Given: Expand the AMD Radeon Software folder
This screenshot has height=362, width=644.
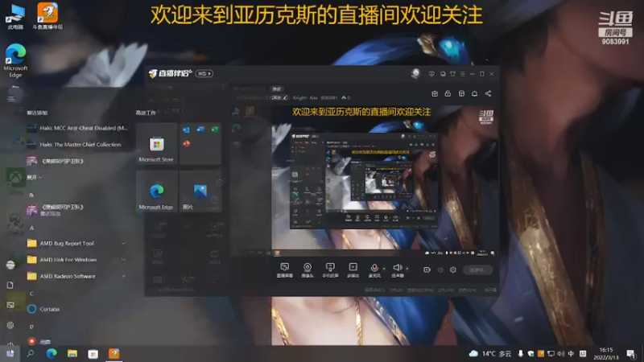Looking at the screenshot, I should click(77, 276).
